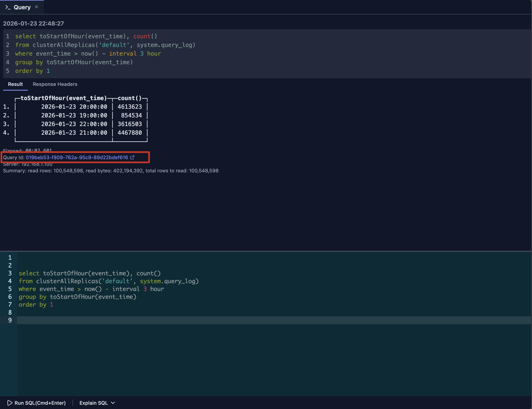
Task: Click the count() column header in results
Action: click(129, 98)
